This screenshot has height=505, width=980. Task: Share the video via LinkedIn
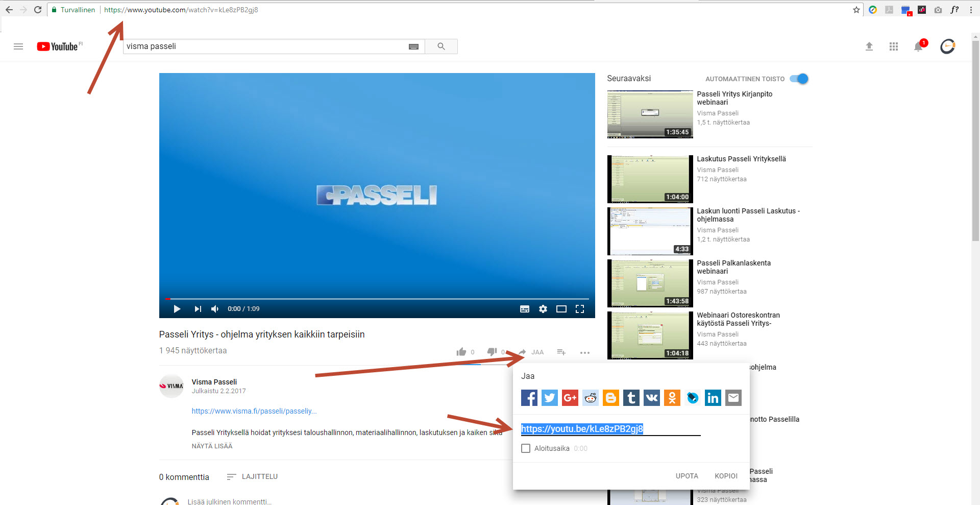(713, 398)
